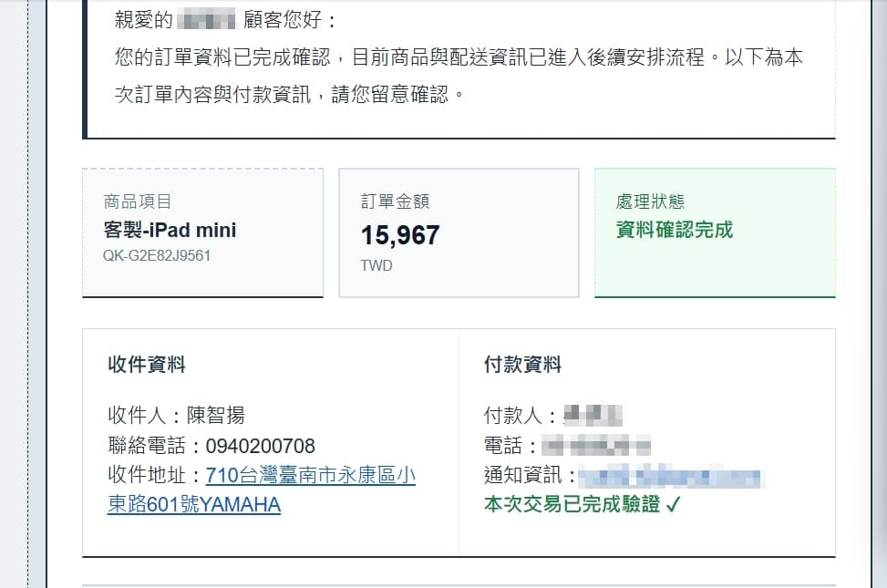The height and width of the screenshot is (588, 887).
Task: Click the order confirmation paragraph text
Action: [x=459, y=76]
